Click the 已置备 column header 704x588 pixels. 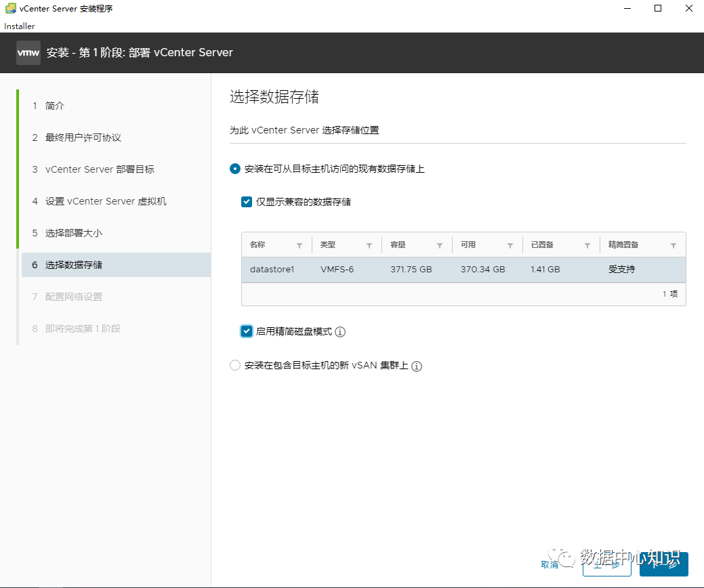542,245
